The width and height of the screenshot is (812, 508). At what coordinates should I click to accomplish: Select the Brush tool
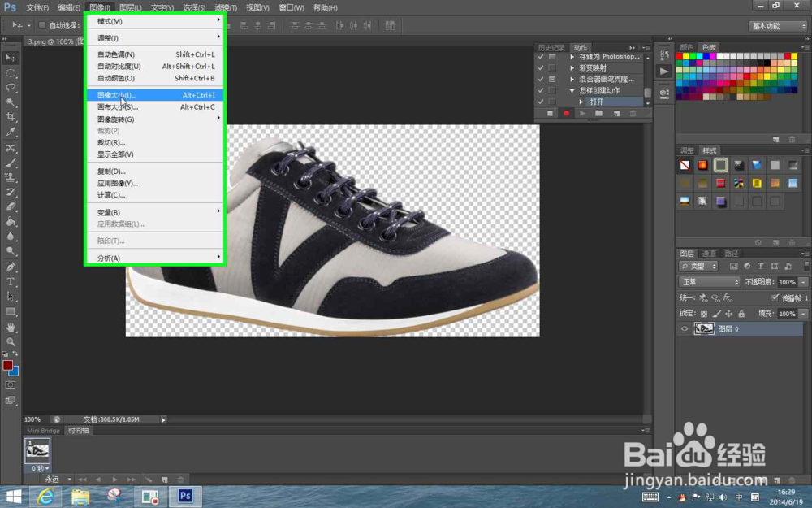(x=11, y=163)
